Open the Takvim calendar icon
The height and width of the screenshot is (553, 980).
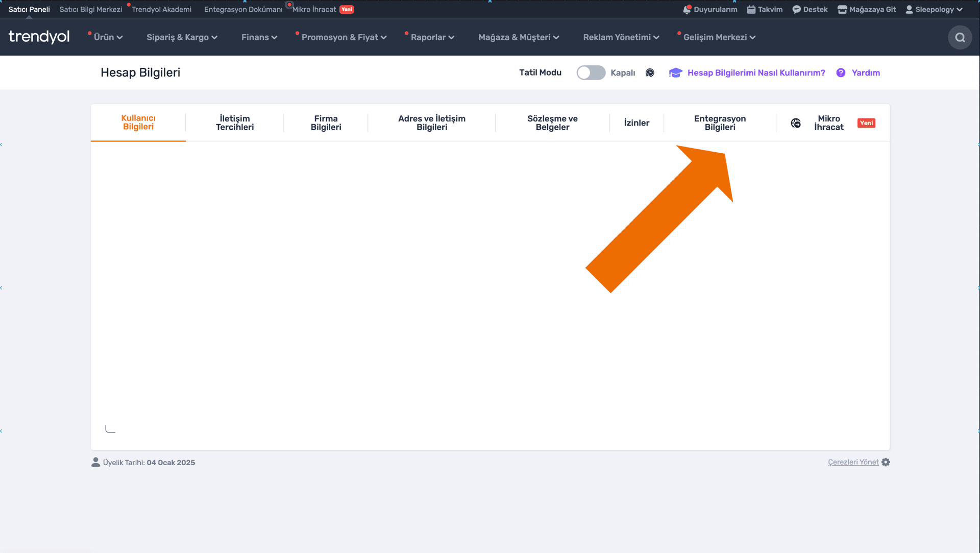[x=751, y=10]
